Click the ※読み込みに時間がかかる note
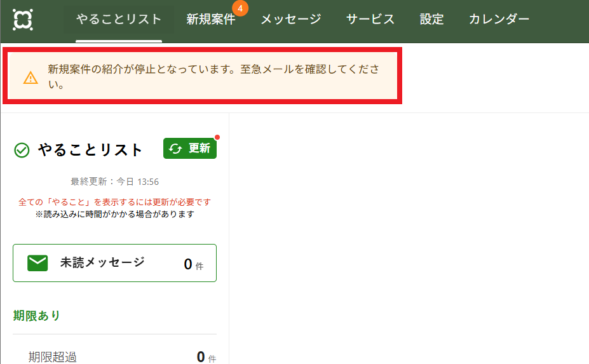Screen dimensions: 589x364 [x=114, y=214]
